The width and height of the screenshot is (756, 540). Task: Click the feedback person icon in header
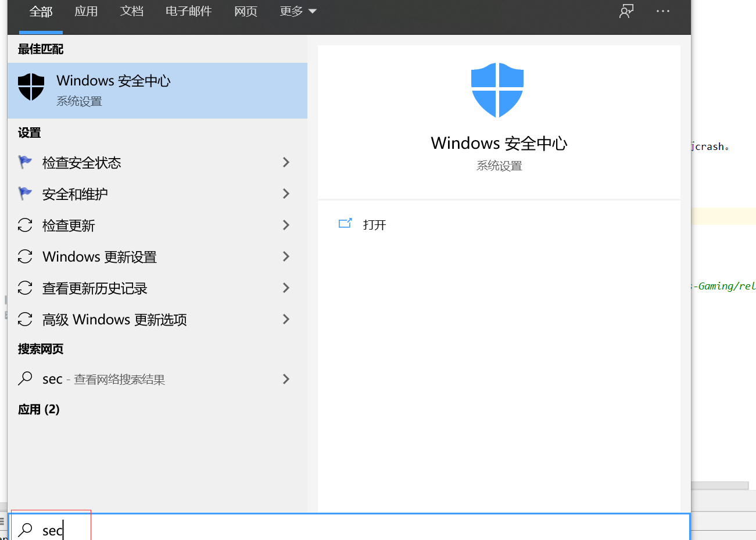point(626,12)
